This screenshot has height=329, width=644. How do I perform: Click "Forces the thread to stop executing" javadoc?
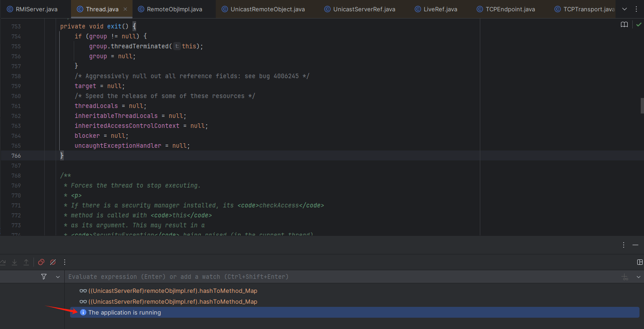(x=136, y=185)
